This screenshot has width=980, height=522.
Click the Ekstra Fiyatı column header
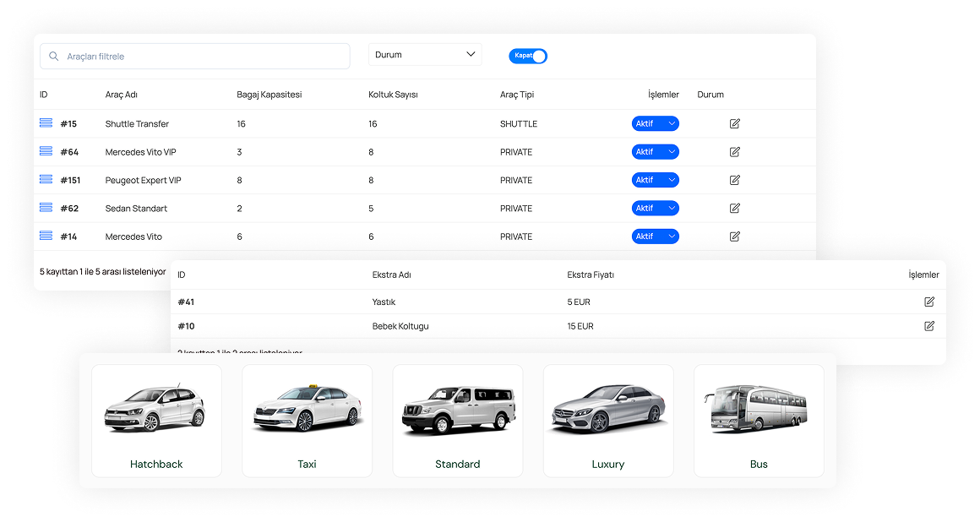pyautogui.click(x=591, y=275)
